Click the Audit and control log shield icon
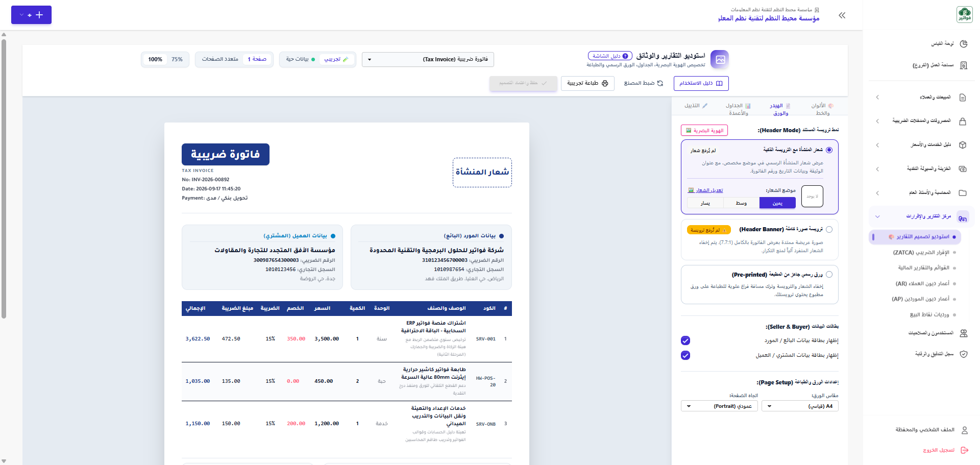The height and width of the screenshot is (465, 980). [964, 354]
